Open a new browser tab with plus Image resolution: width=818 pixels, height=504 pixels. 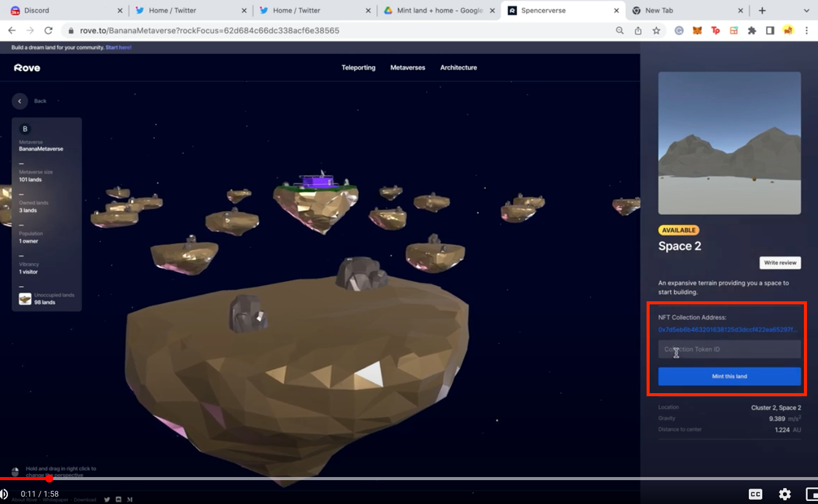(x=762, y=10)
